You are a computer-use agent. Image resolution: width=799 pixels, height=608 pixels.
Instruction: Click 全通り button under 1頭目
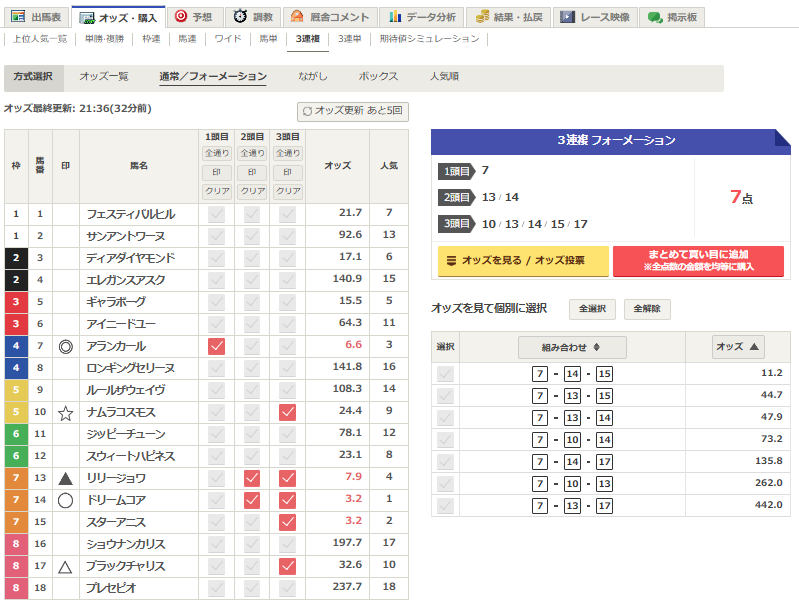tap(217, 153)
